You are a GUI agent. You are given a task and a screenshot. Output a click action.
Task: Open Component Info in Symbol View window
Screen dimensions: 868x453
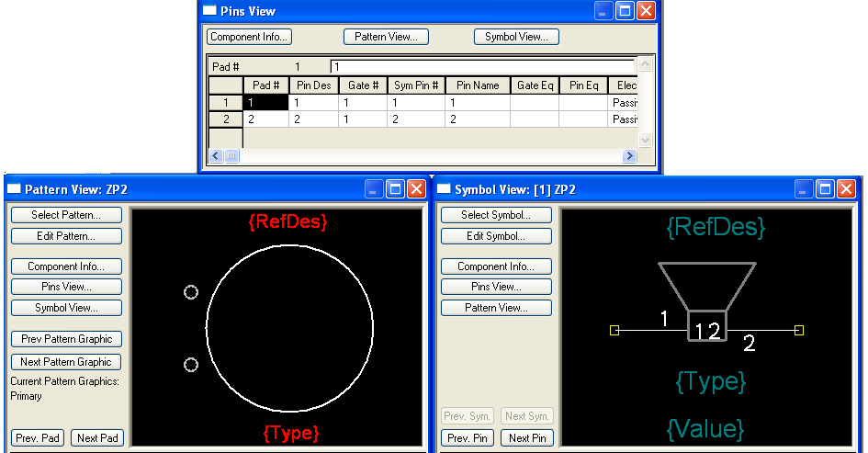click(x=496, y=266)
